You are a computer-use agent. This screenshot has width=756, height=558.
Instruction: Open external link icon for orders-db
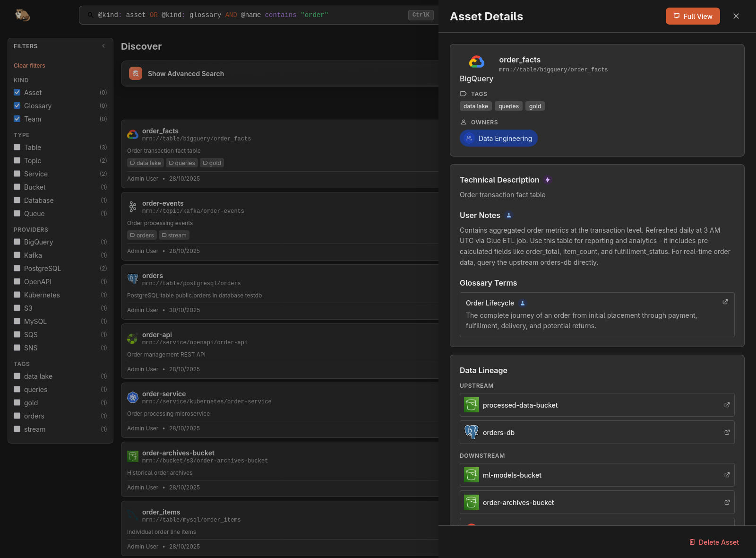coord(727,432)
